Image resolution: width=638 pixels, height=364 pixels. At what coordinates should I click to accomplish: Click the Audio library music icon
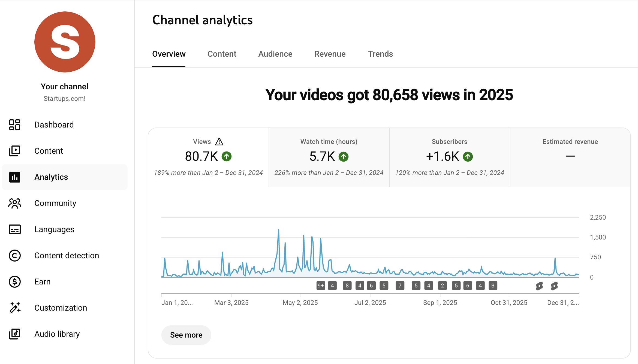point(15,334)
